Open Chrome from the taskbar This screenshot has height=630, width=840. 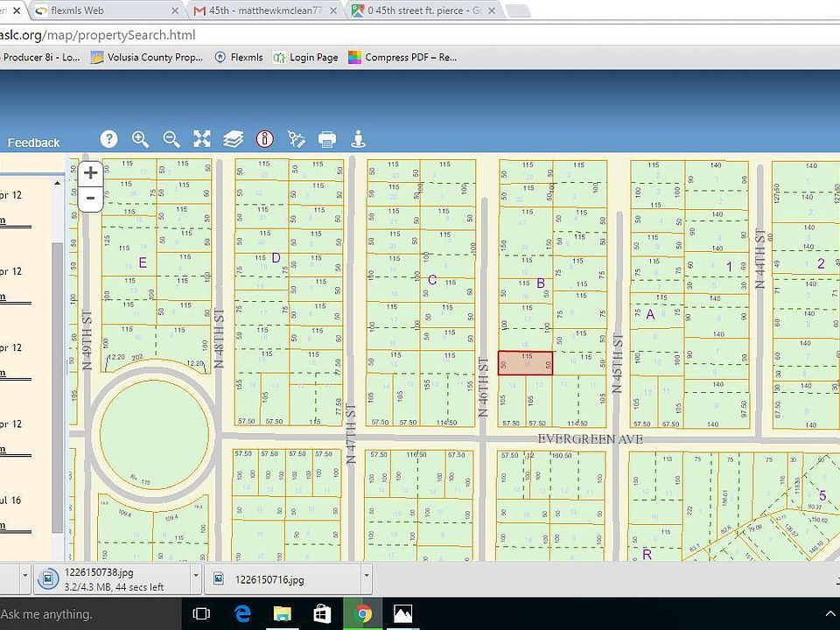click(363, 613)
